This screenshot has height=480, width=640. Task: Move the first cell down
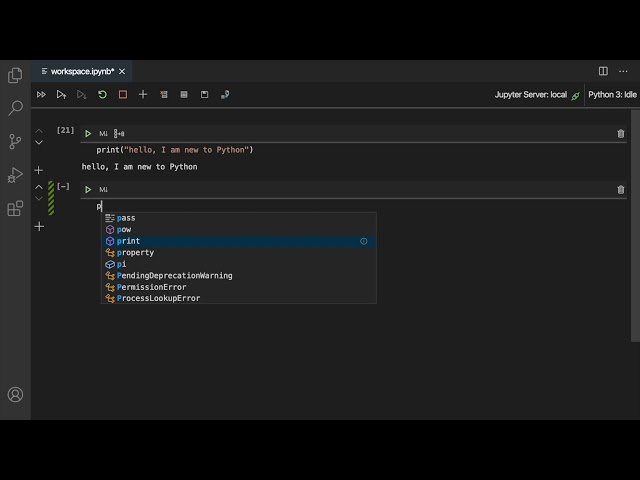click(39, 142)
